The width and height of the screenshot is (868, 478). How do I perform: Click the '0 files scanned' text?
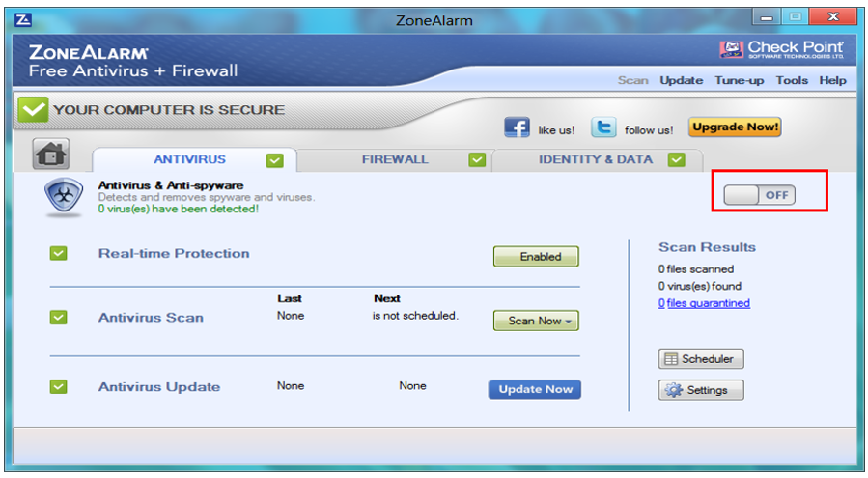[x=696, y=269]
